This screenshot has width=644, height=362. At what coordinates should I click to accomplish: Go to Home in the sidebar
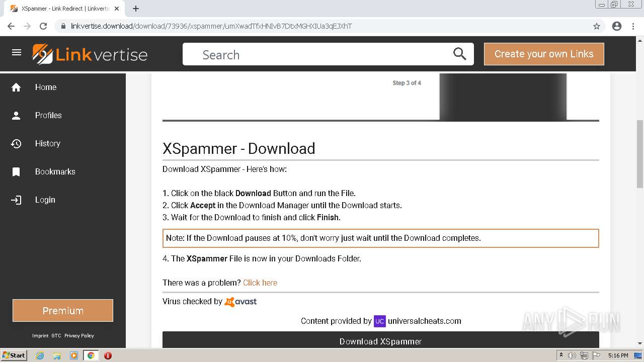pyautogui.click(x=46, y=87)
